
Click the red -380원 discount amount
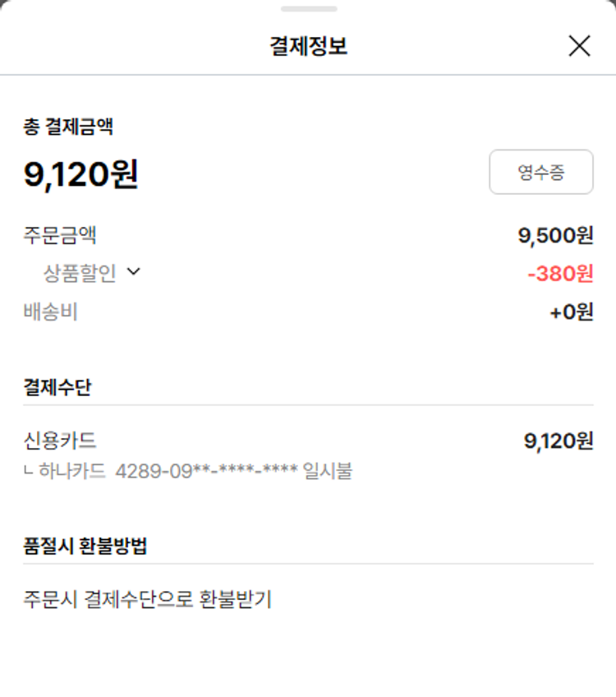[x=560, y=274]
